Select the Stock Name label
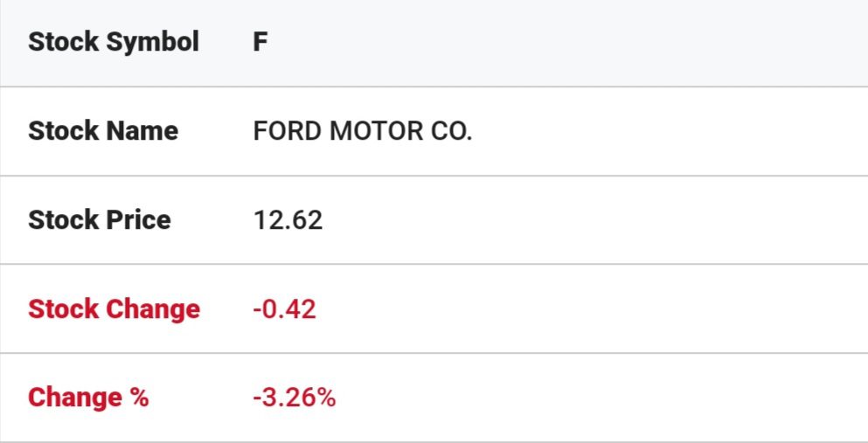This screenshot has height=443, width=868. (x=103, y=131)
